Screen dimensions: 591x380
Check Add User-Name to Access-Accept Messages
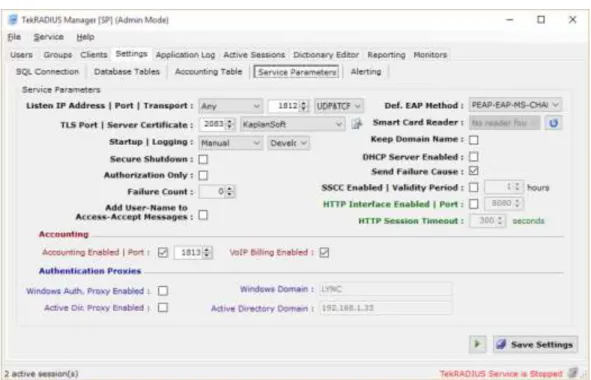coord(203,215)
